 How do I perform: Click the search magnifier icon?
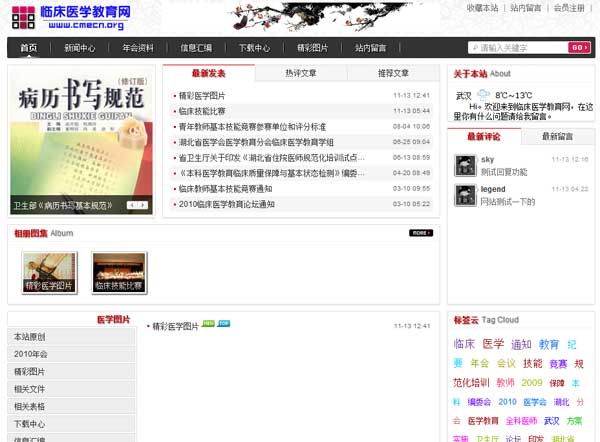474,48
